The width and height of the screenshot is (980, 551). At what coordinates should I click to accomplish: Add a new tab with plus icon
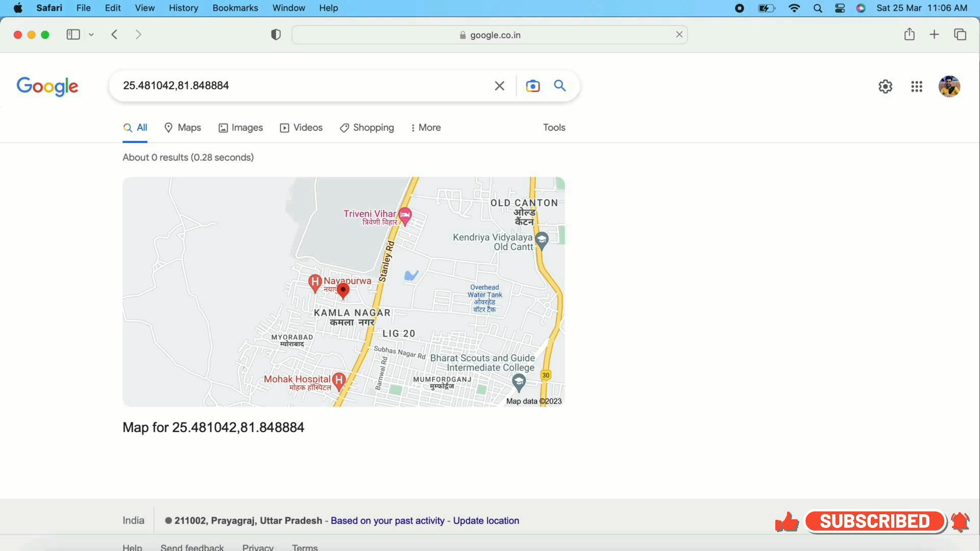[x=934, y=35]
